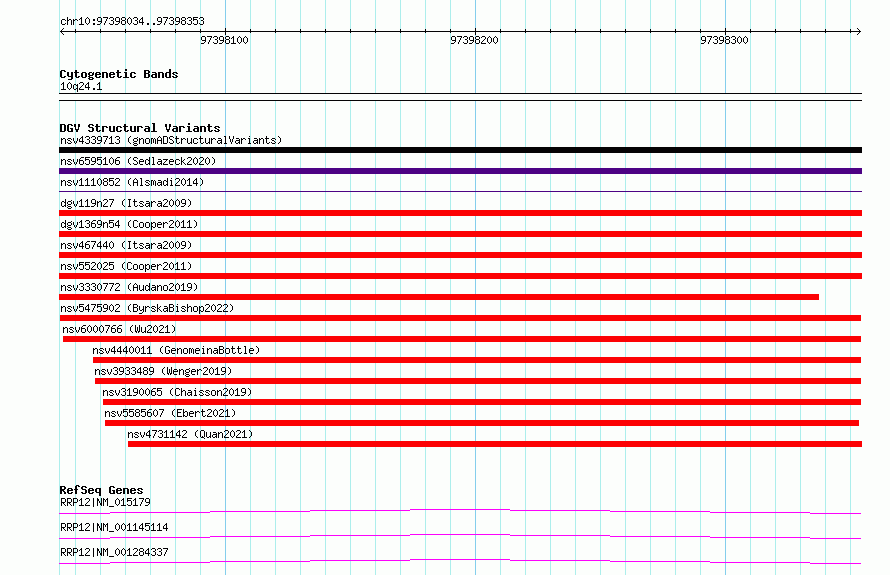Click dgv119n27 Itsara2009 variant label
Viewport: 890px width, 575px height.
(126, 203)
